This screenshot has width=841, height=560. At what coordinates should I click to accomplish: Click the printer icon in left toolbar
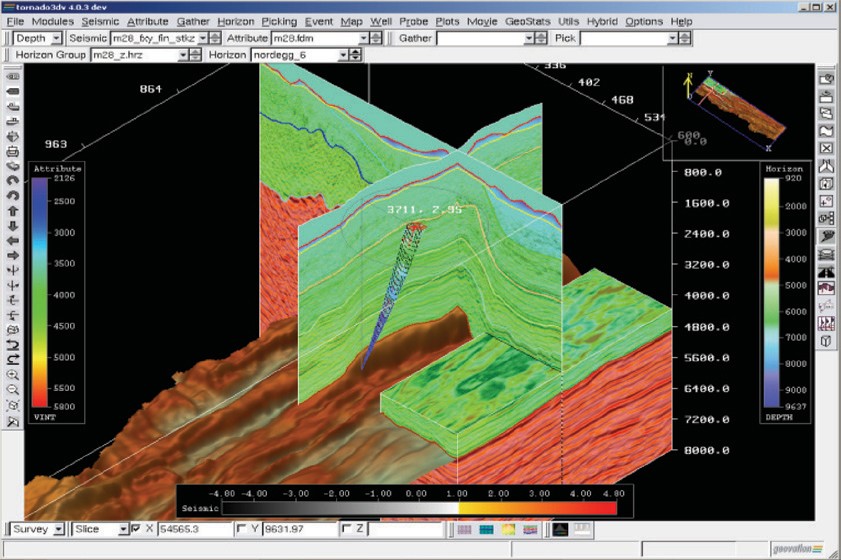pos(13,151)
